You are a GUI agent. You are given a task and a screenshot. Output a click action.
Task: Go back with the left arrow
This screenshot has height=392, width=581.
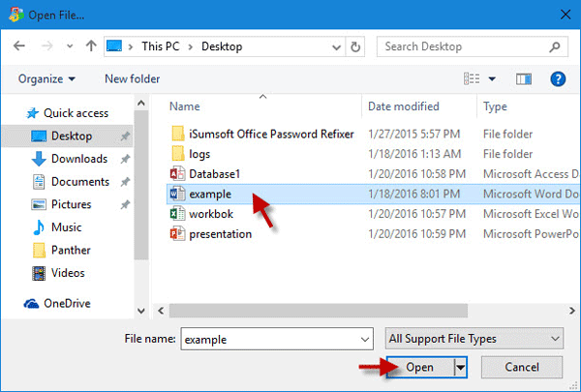(19, 45)
